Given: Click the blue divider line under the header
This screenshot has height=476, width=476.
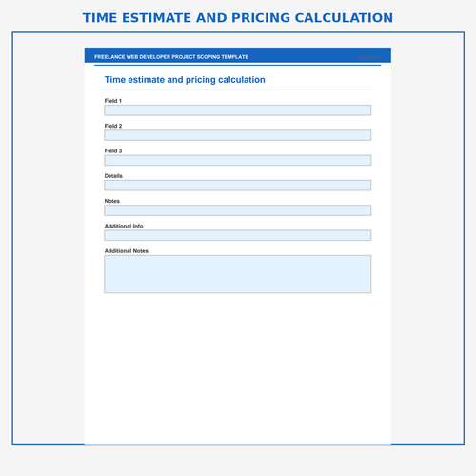Looking at the screenshot, I should (238, 65).
